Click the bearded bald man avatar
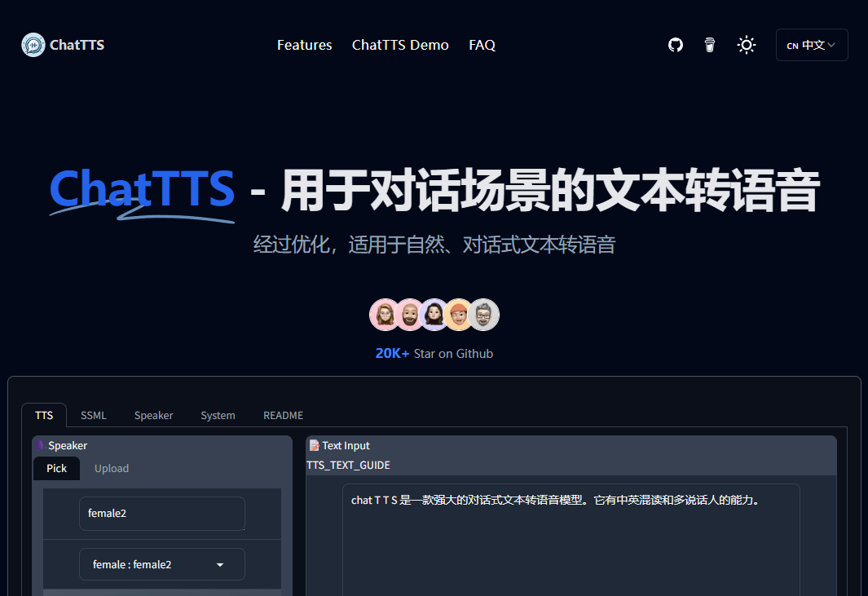The width and height of the screenshot is (868, 596). coord(410,315)
